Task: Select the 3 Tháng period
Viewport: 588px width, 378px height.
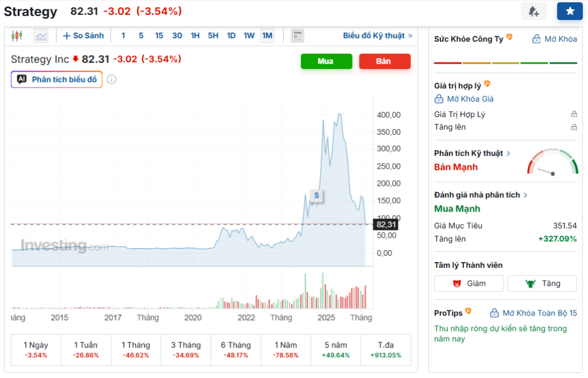Action: 186,349
